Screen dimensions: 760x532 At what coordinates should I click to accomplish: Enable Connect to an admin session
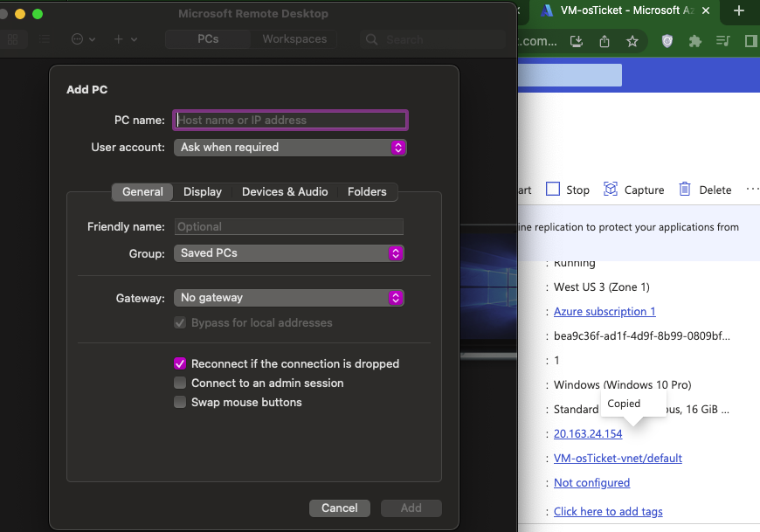coord(180,383)
